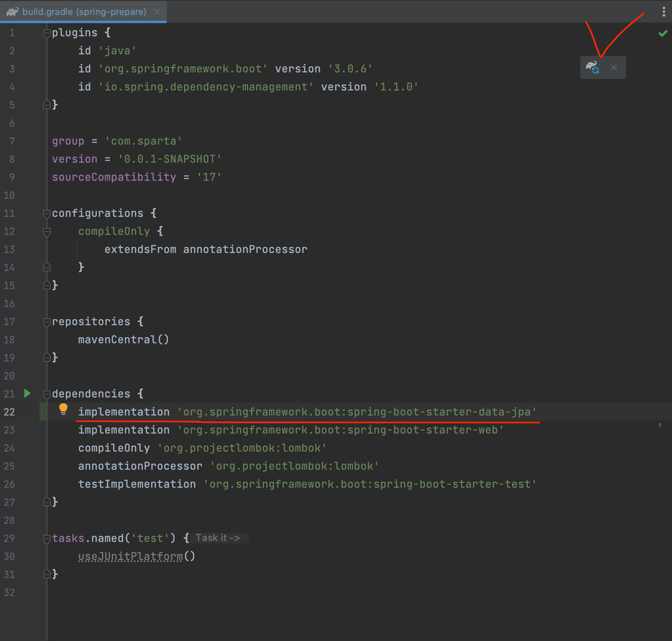Click the Load Gradle Changes elephant icon
This screenshot has width=672, height=641.
(x=592, y=67)
